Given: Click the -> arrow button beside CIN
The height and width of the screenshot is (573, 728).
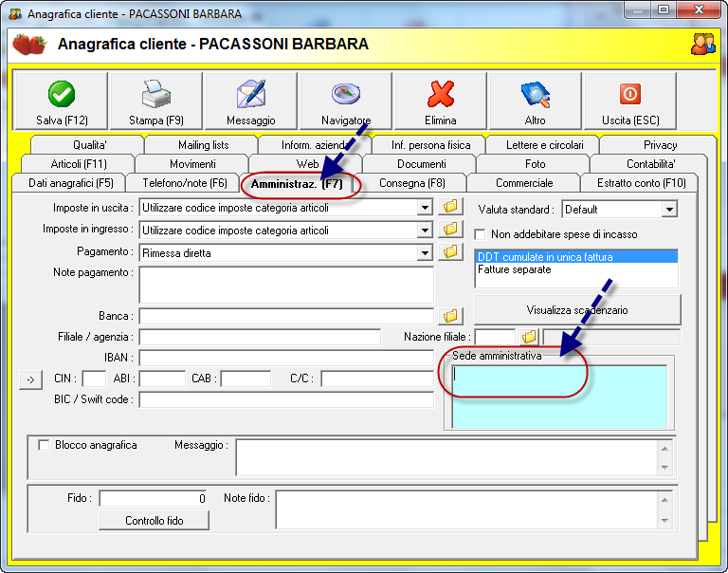Looking at the screenshot, I should pos(30,379).
